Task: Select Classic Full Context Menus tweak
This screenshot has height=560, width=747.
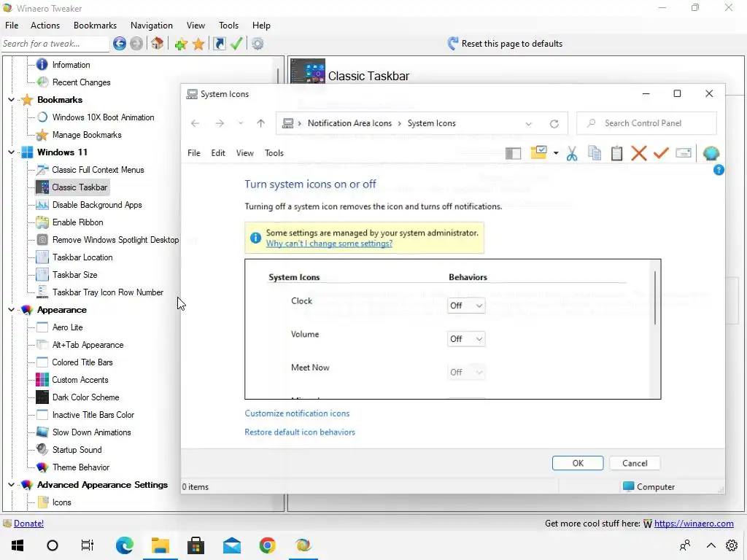Action: [98, 170]
